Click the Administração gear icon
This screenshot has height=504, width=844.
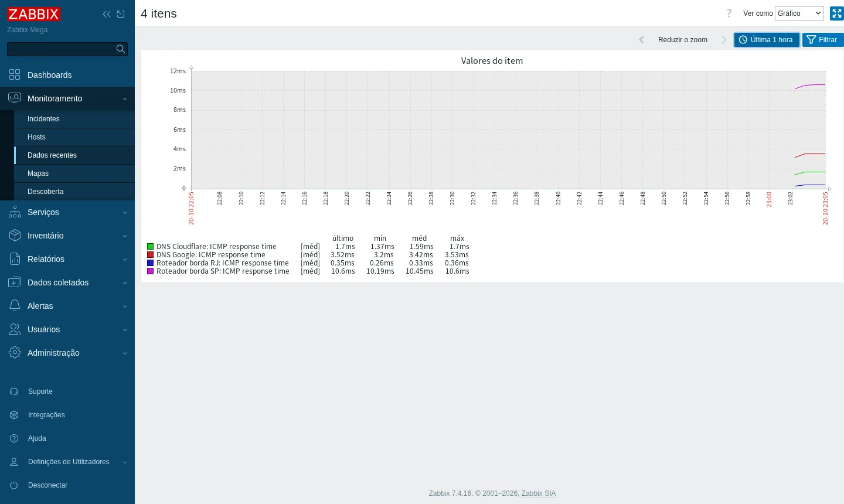15,353
